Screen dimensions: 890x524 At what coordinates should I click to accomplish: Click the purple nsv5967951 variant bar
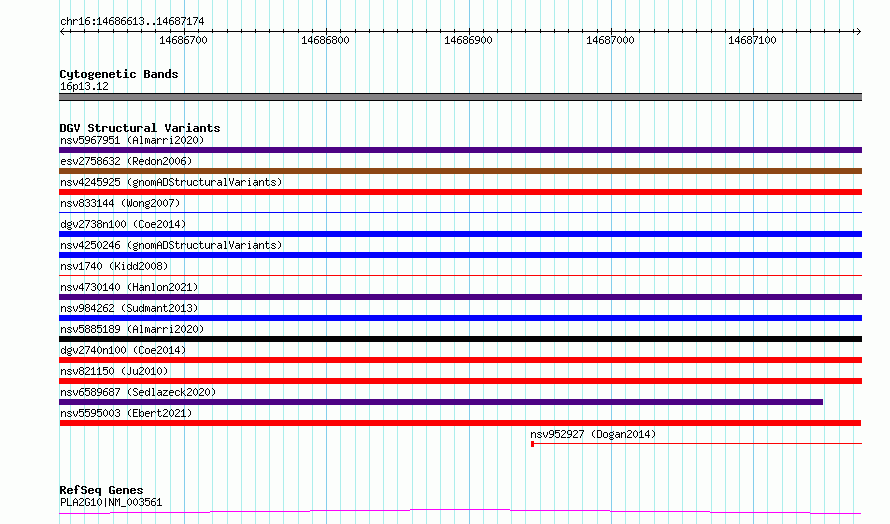click(460, 150)
